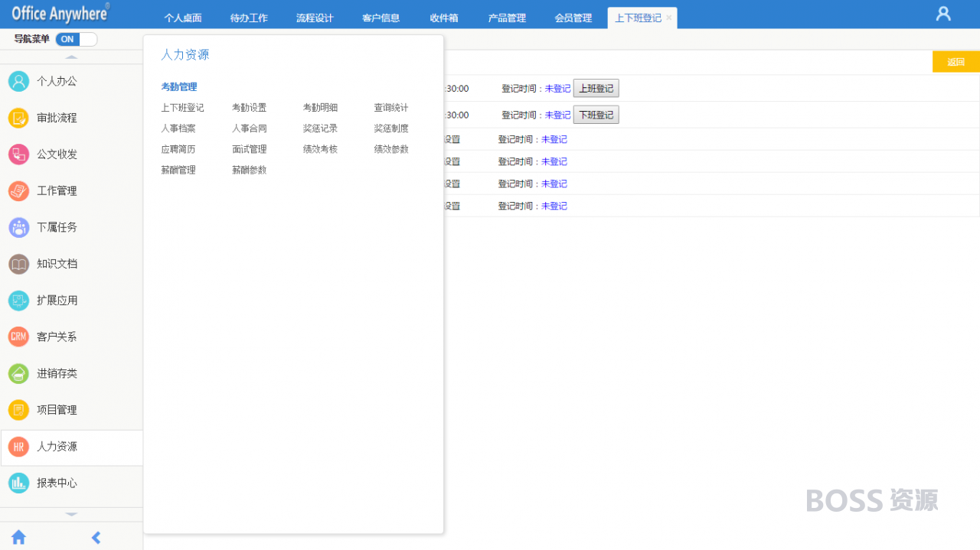Click the 人力资源 popup title
Screen dimensions: 980x550
(185, 55)
